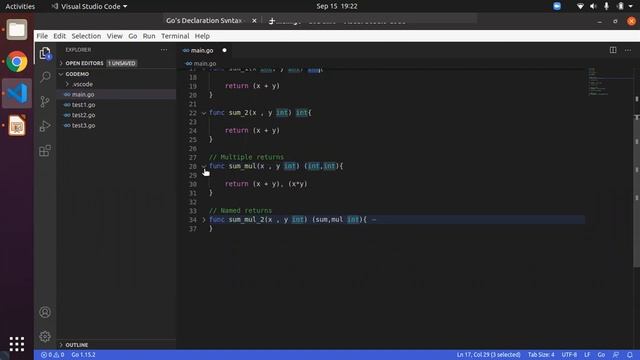Launch Google Chrome from the dock

(x=17, y=62)
